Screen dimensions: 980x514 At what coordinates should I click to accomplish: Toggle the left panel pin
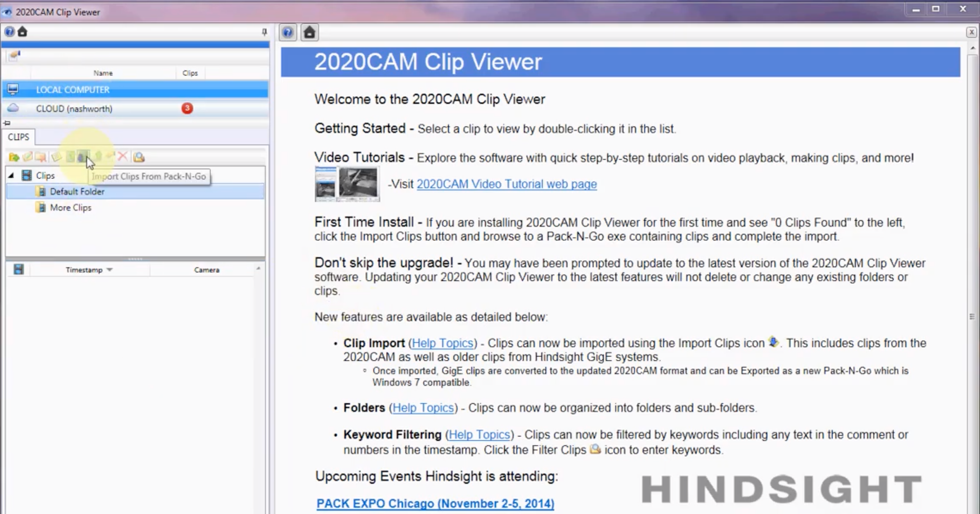pos(264,32)
